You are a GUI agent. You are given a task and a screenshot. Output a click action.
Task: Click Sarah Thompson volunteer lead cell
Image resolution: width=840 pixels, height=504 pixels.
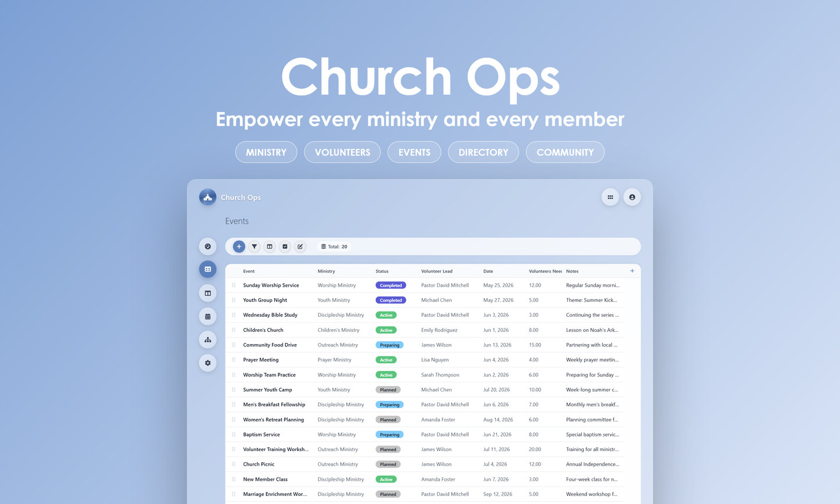pyautogui.click(x=440, y=375)
